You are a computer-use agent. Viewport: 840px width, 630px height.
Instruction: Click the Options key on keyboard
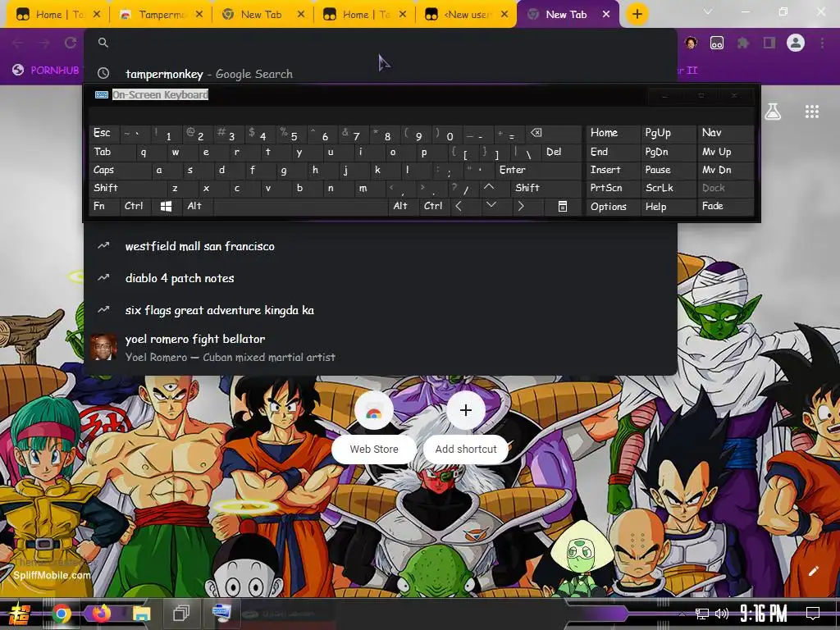[614, 206]
